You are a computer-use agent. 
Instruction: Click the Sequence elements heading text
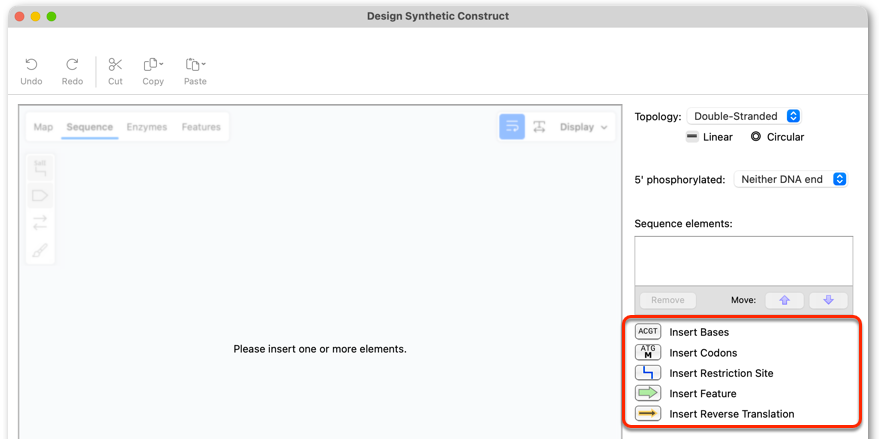683,224
